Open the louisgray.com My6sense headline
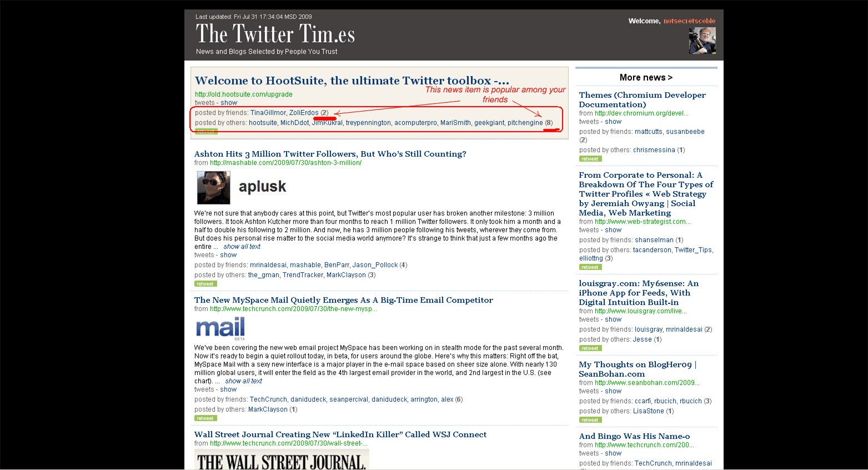This screenshot has height=470, width=868. click(638, 293)
